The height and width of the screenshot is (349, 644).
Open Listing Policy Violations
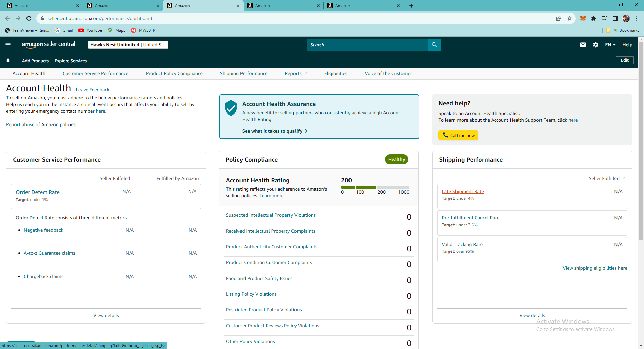pyautogui.click(x=251, y=294)
